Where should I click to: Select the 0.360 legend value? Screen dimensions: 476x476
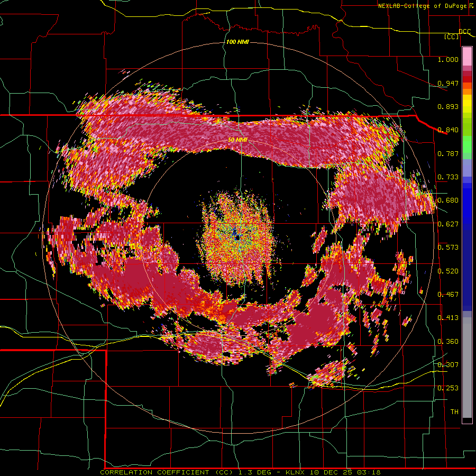pos(448,342)
